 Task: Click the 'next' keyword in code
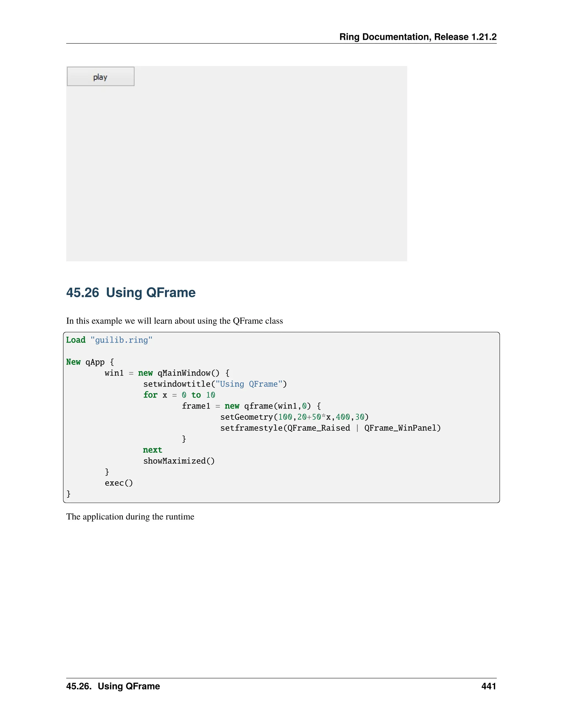coord(152,450)
